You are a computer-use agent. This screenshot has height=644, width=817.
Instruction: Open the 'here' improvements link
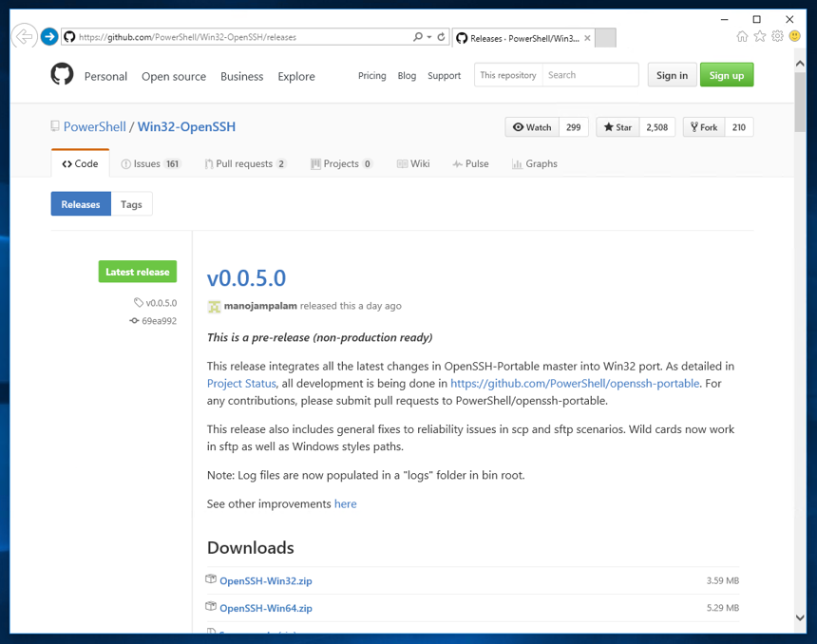click(346, 503)
